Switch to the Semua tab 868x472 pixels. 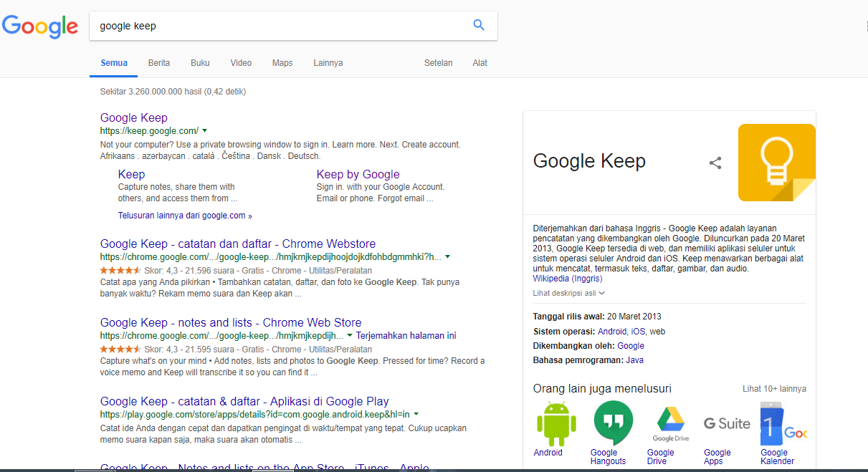[114, 63]
